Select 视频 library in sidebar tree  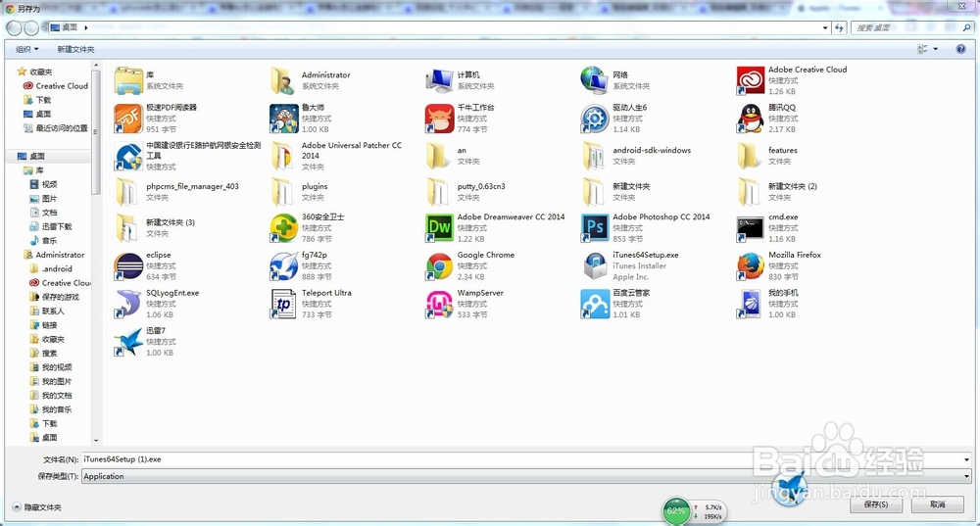coord(43,184)
